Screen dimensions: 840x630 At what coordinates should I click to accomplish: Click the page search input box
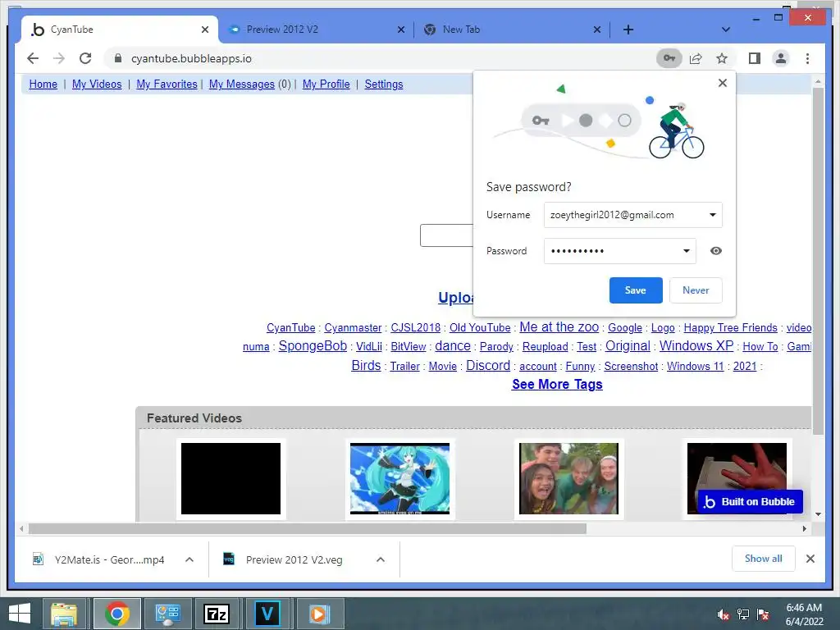click(447, 235)
